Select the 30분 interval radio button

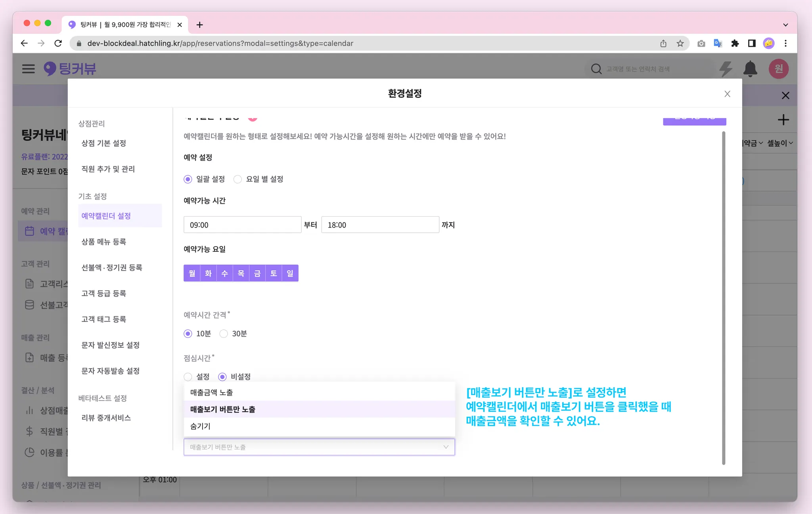224,334
